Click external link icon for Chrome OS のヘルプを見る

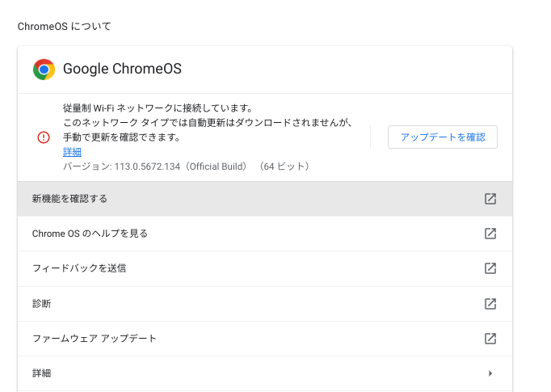click(x=490, y=234)
